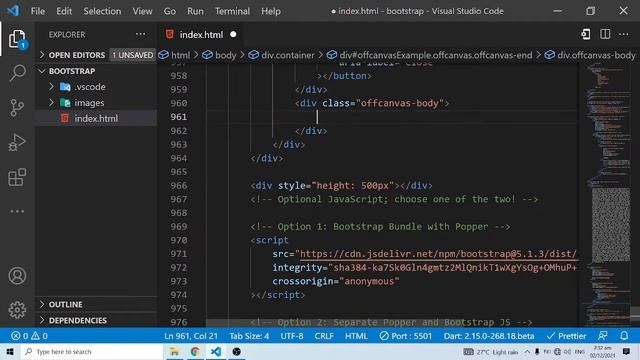640x360 pixels.
Task: Click the div.offcanvas-body breadcrumb
Action: point(596,55)
